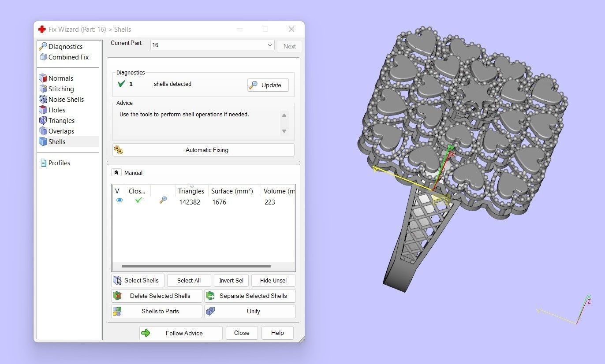Image resolution: width=605 pixels, height=364 pixels.
Task: Sort by the Triangles column header
Action: click(191, 191)
